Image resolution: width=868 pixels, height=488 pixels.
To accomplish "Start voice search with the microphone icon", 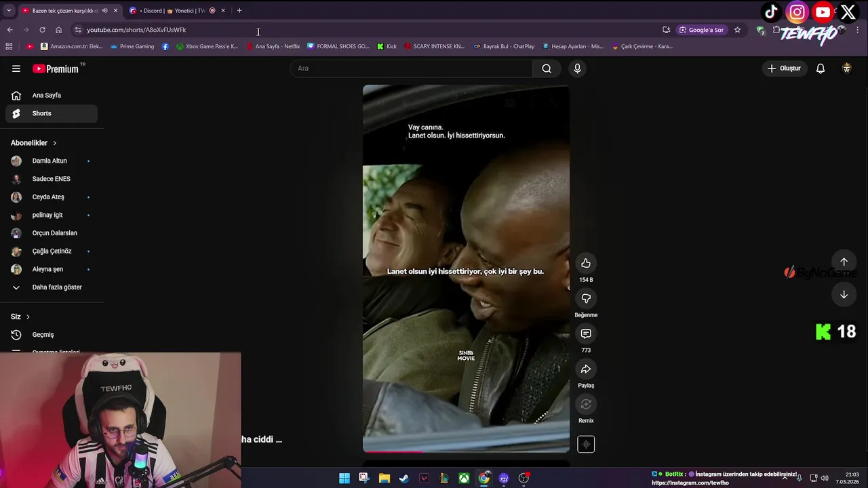I will pos(577,68).
